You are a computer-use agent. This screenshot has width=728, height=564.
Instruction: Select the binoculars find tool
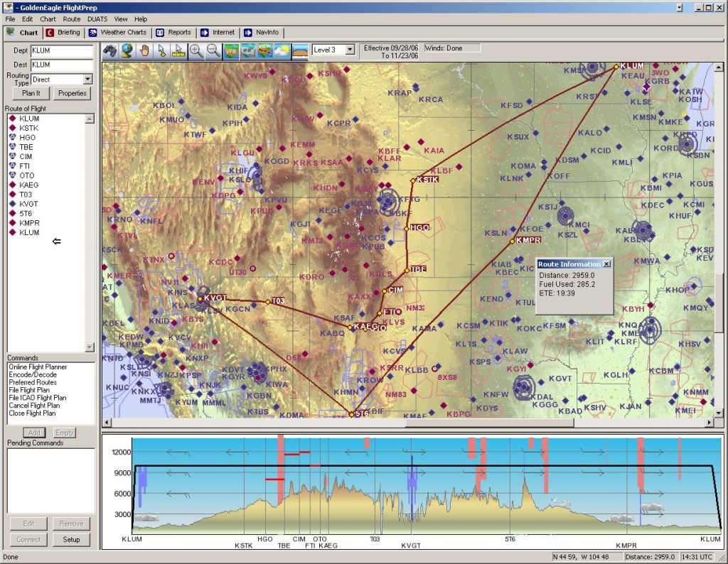[110, 50]
